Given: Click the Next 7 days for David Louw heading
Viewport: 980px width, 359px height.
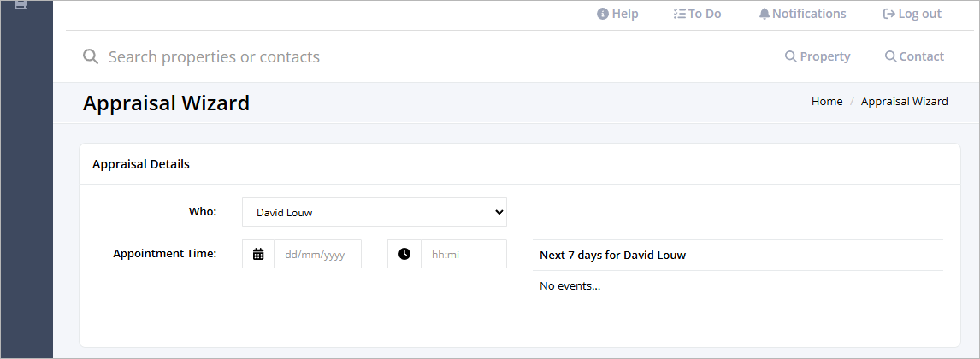Looking at the screenshot, I should point(612,256).
